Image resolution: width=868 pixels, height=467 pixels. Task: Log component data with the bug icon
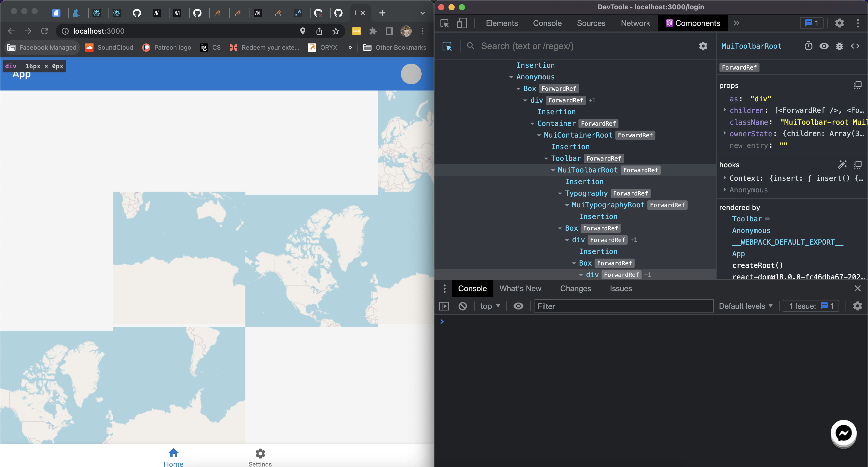[839, 46]
